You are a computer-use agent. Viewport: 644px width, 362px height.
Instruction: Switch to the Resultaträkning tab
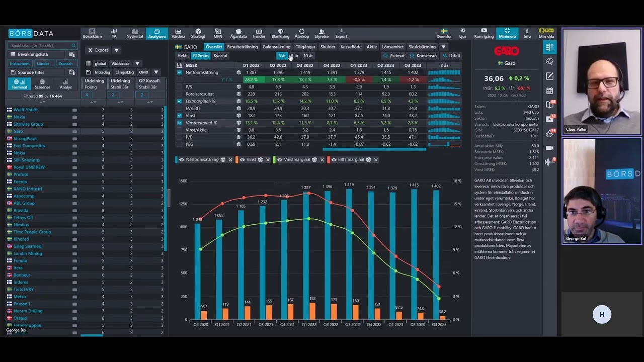242,47
